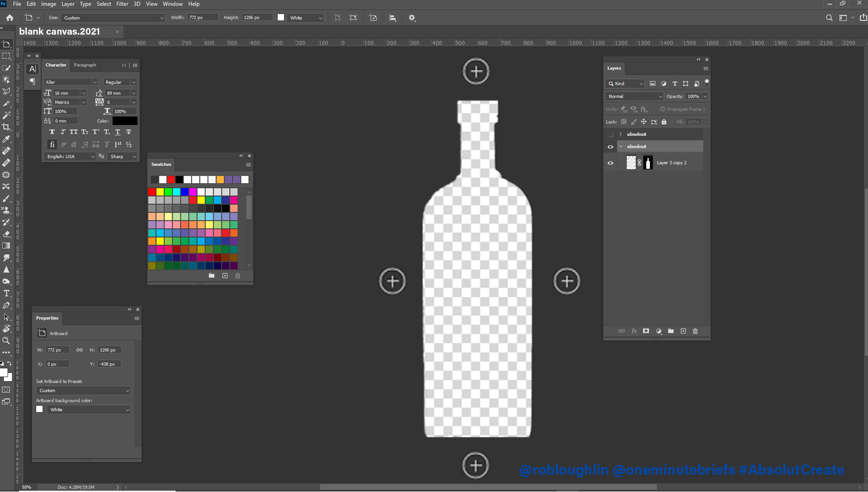The height and width of the screenshot is (492, 868).
Task: Create new adjustment layer icon
Action: click(x=659, y=331)
